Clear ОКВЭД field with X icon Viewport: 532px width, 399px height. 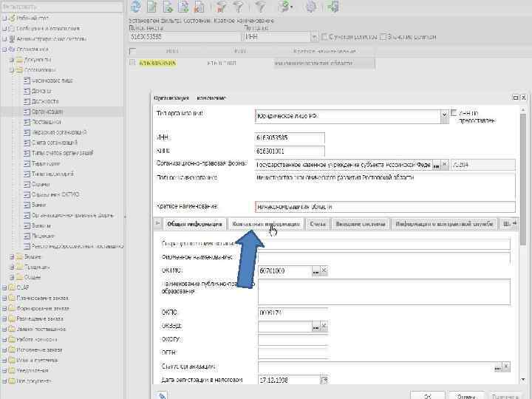tap(324, 326)
